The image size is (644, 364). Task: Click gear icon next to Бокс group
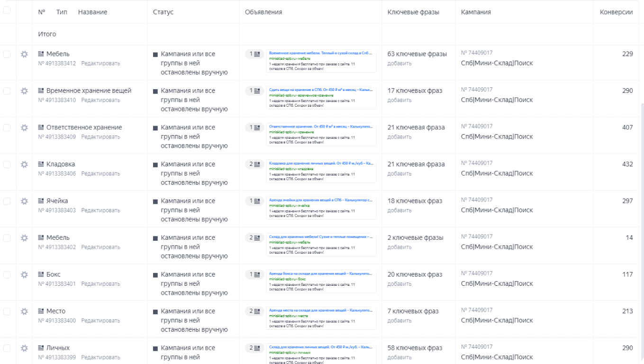(24, 274)
